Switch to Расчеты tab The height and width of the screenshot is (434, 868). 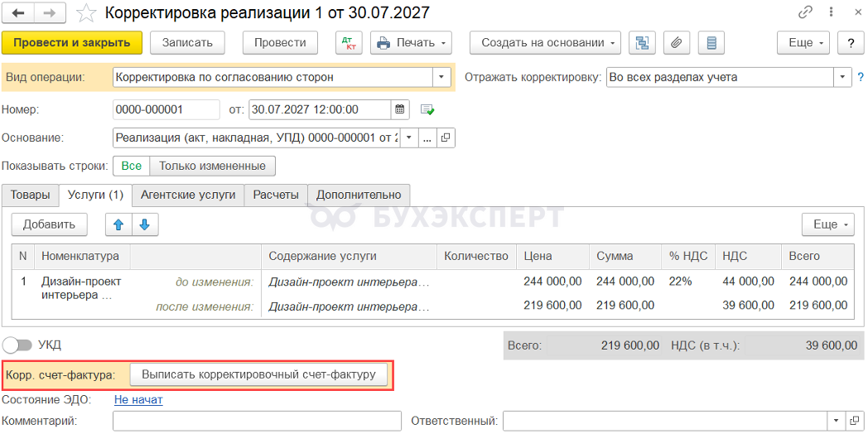[276, 195]
